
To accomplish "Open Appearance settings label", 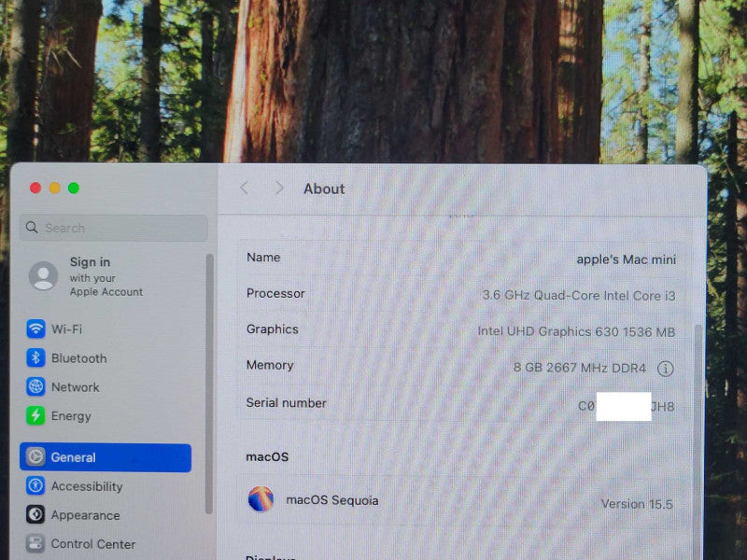I will [x=86, y=515].
